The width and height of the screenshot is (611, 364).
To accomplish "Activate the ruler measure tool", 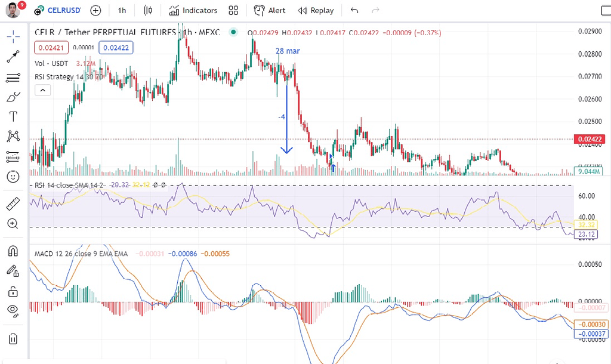I will coord(13,204).
